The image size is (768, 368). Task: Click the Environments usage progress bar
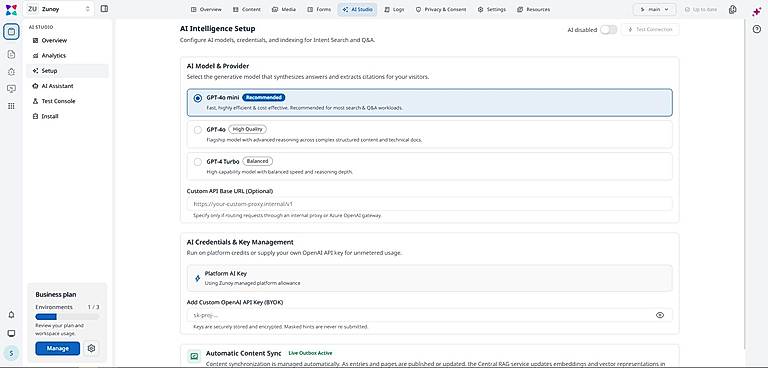point(67,317)
